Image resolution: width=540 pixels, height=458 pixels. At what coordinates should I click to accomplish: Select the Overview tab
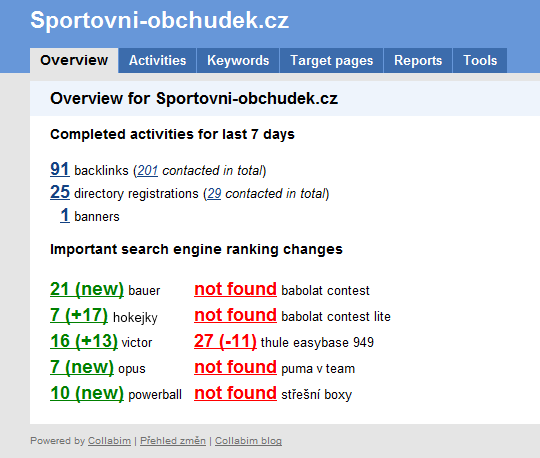(74, 61)
